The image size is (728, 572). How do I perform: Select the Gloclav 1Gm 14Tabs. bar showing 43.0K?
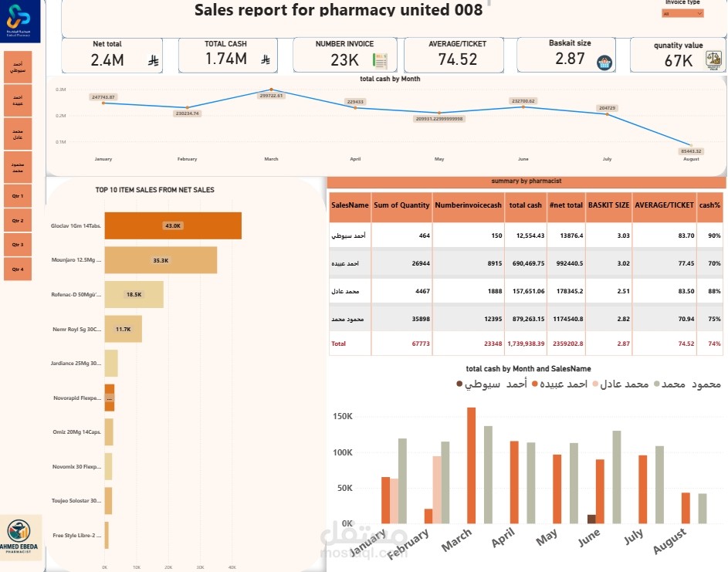(x=173, y=225)
